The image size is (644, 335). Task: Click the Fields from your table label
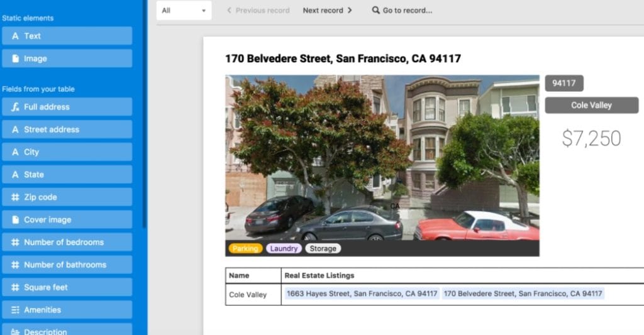click(38, 89)
